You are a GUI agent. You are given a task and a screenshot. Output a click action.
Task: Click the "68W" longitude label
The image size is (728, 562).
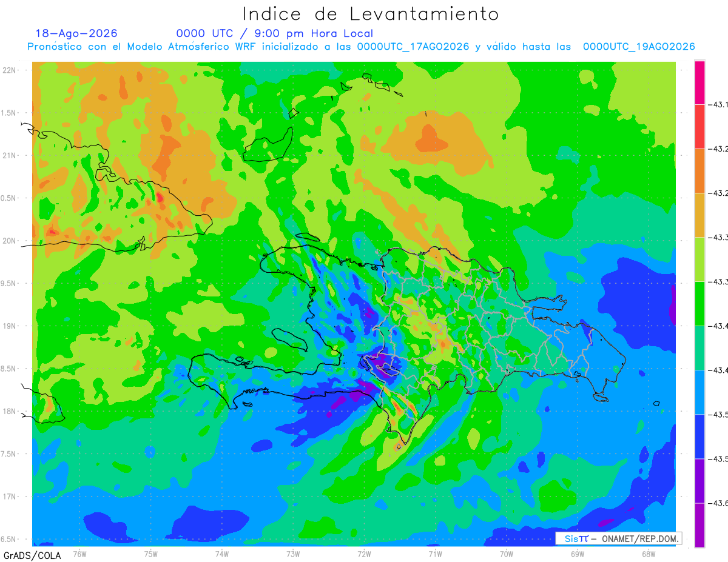[649, 554]
